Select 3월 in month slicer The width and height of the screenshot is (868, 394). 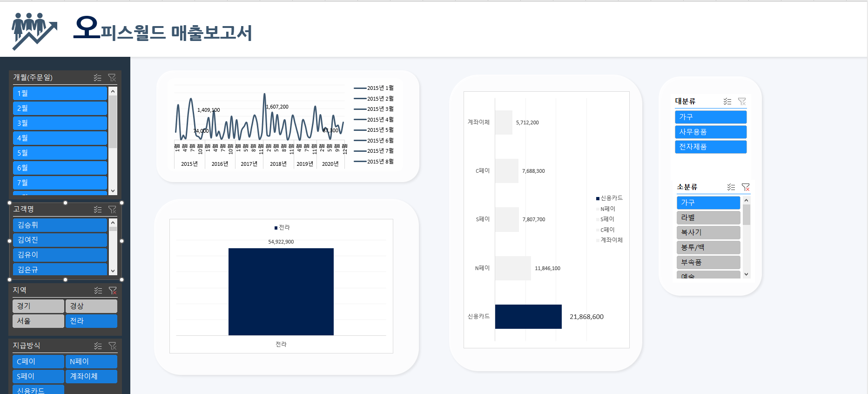pyautogui.click(x=60, y=123)
